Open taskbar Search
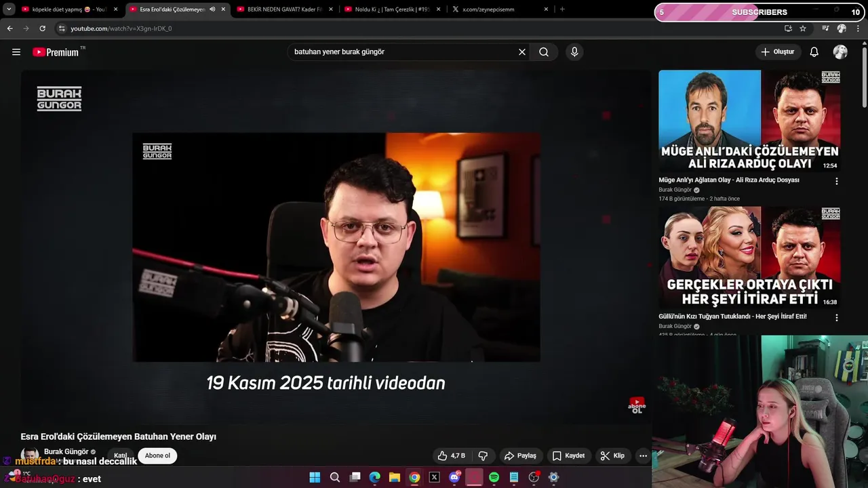The height and width of the screenshot is (488, 868). pyautogui.click(x=335, y=477)
